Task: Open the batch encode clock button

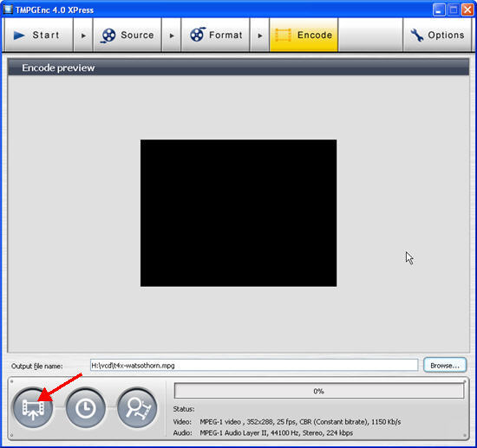Action: click(86, 408)
